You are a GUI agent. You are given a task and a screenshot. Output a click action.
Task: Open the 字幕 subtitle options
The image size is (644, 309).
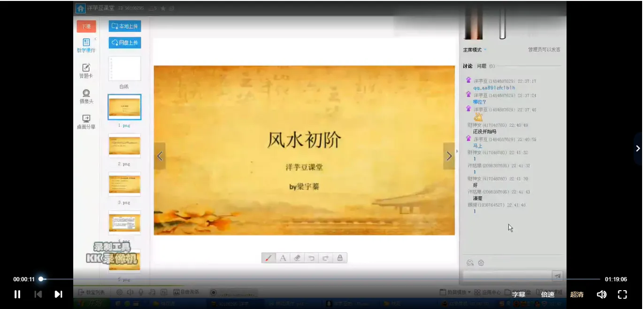519,294
